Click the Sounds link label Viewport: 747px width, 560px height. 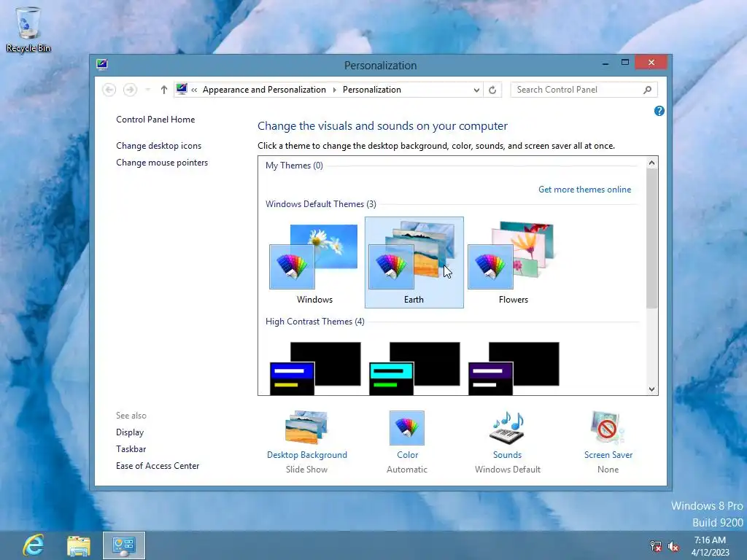click(x=508, y=455)
